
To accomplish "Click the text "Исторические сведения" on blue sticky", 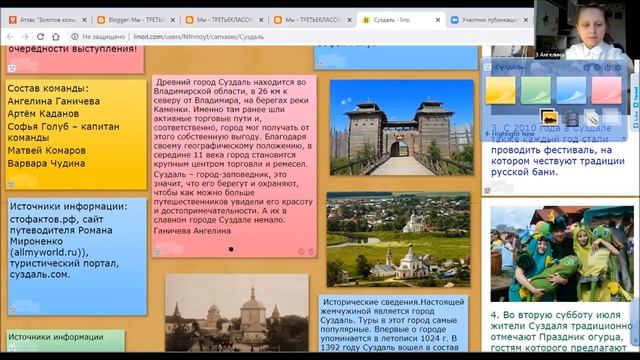I will pyautogui.click(x=370, y=302).
